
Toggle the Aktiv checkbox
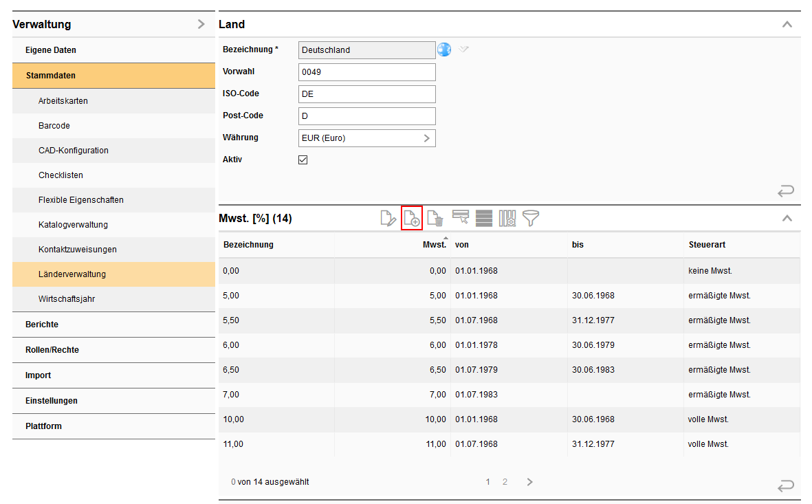click(303, 160)
